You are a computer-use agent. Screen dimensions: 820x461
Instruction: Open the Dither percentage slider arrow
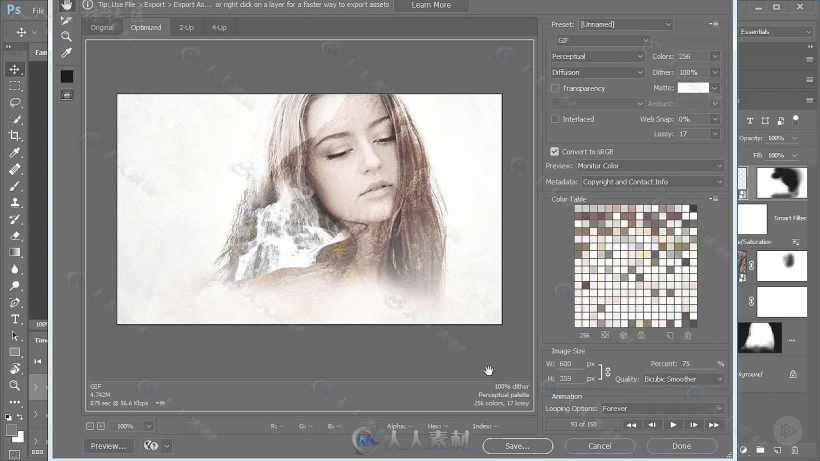coord(715,73)
